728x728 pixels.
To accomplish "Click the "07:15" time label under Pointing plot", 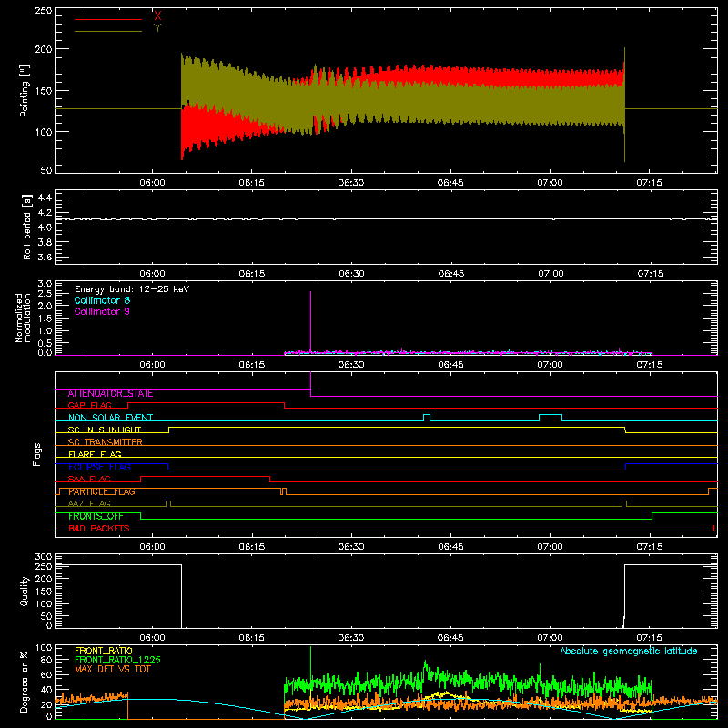I will coord(649,183).
